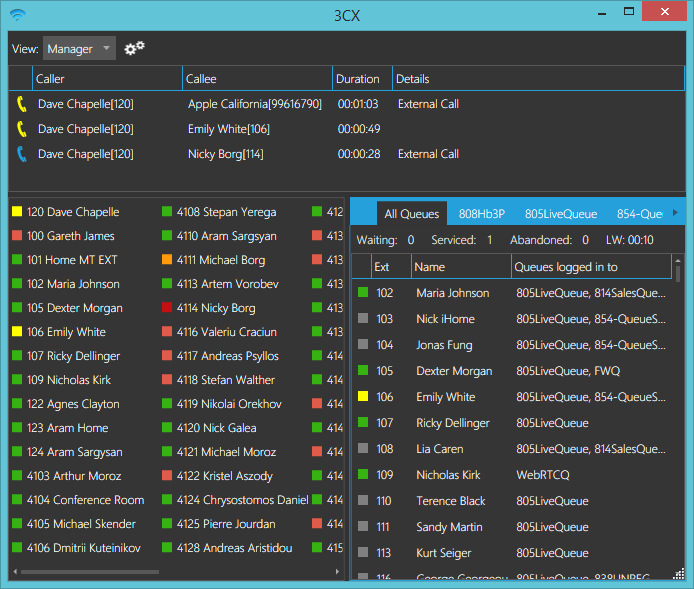Sort agents by Name column header

[x=461, y=266]
